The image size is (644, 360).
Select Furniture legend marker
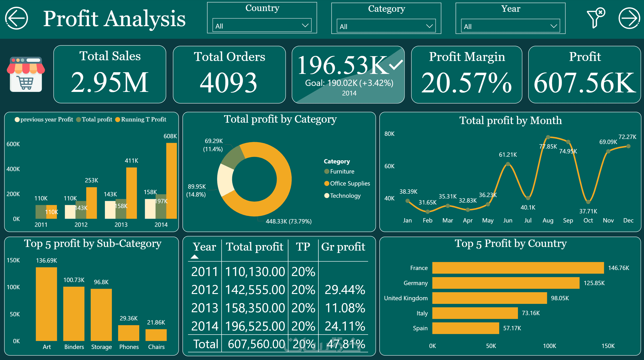327,171
